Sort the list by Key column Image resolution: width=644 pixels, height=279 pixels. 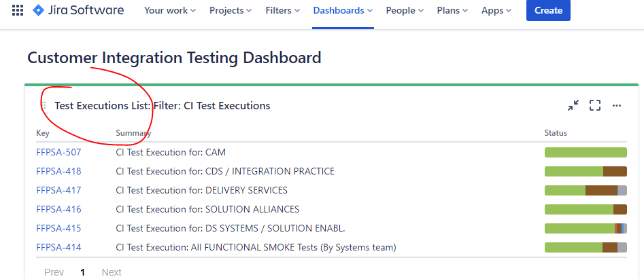point(43,133)
